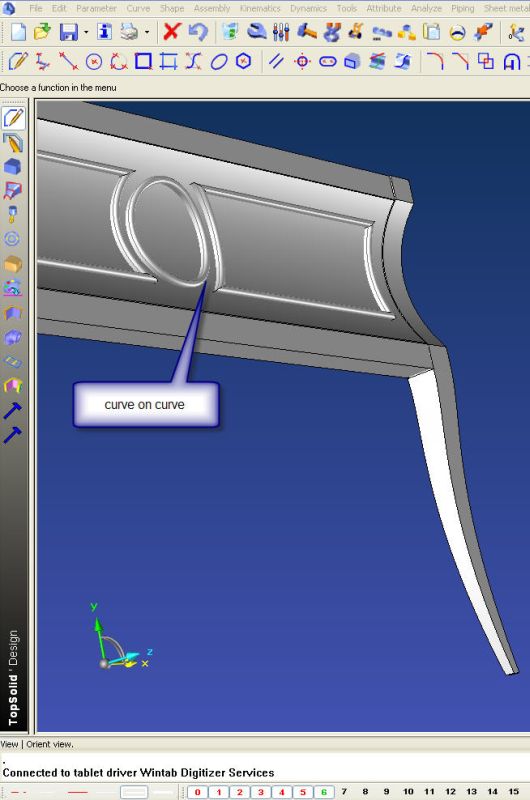Select the Line tool with red endpoints

click(x=68, y=62)
